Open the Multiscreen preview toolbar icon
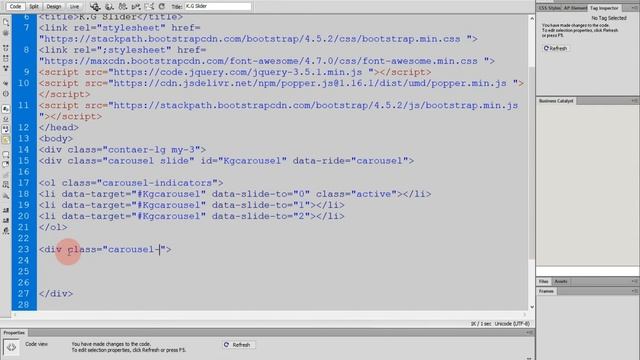 pos(95,7)
